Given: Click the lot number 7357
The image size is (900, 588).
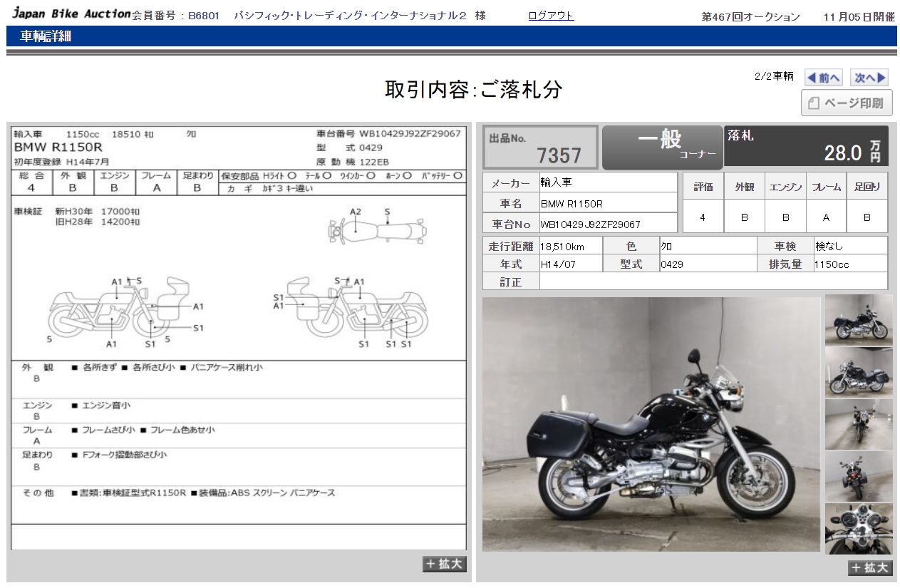Looking at the screenshot, I should [x=559, y=155].
